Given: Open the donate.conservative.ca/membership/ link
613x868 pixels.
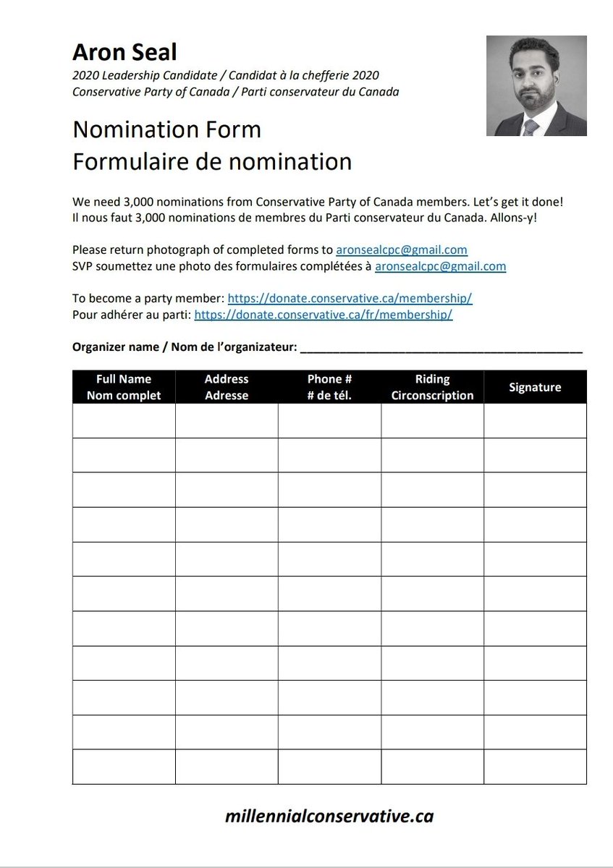Looking at the screenshot, I should (x=350, y=298).
